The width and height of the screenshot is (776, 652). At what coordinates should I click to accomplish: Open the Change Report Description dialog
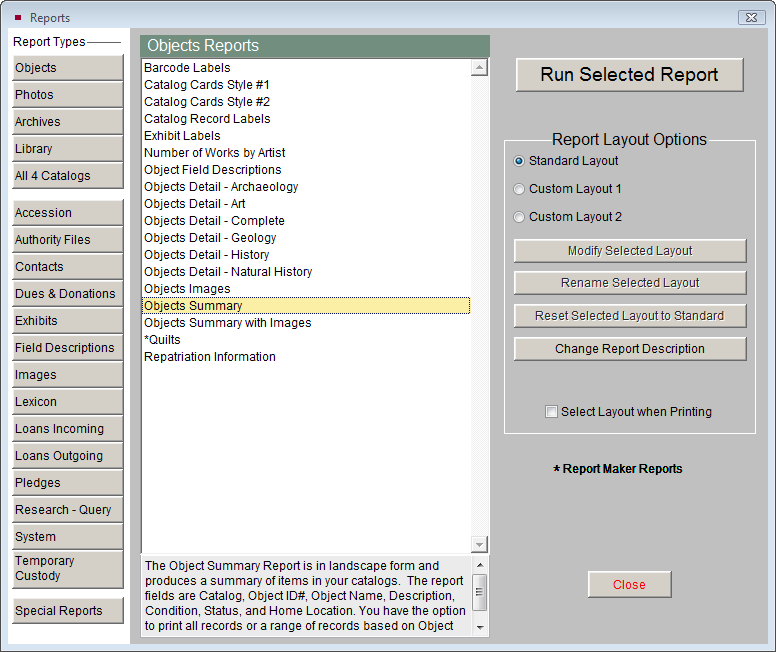(629, 349)
